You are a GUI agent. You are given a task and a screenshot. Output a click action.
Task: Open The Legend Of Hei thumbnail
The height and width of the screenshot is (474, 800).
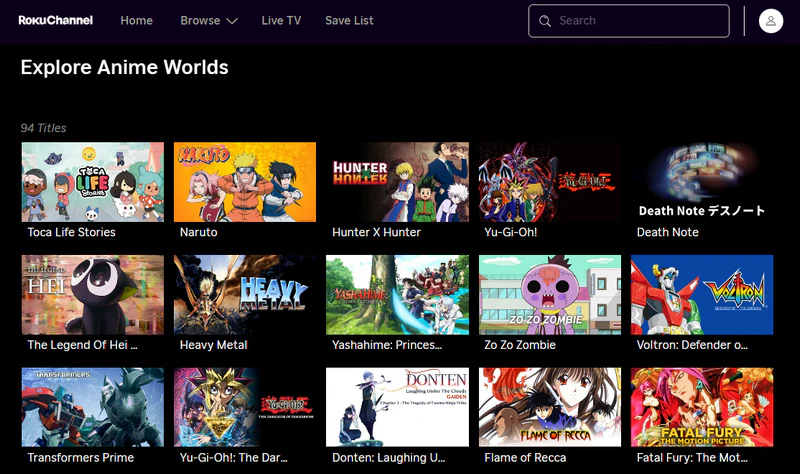tap(93, 295)
